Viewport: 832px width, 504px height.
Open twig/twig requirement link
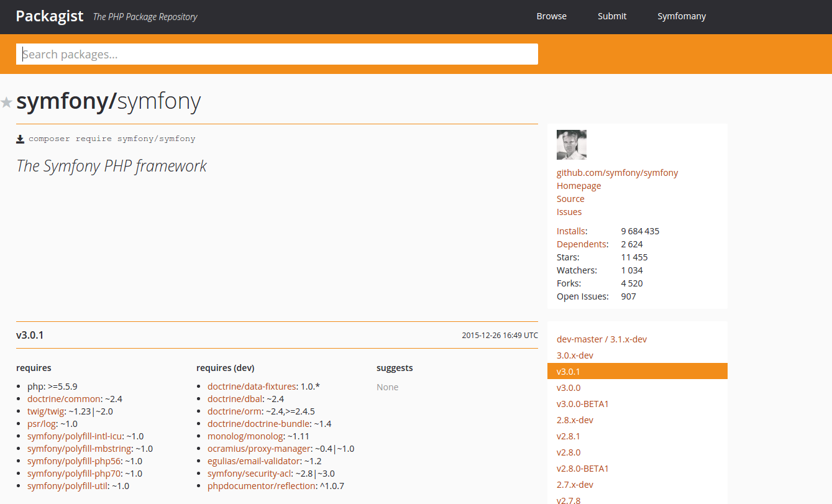(46, 411)
